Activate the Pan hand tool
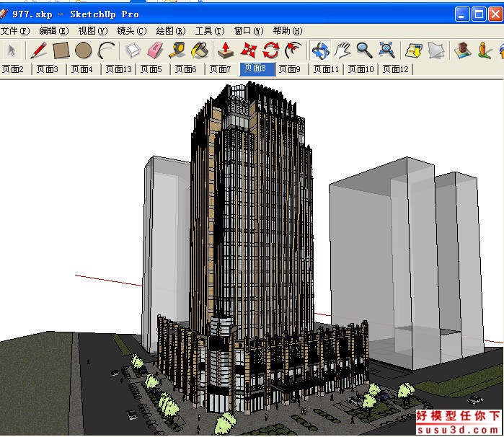The width and height of the screenshot is (504, 437). click(x=342, y=50)
